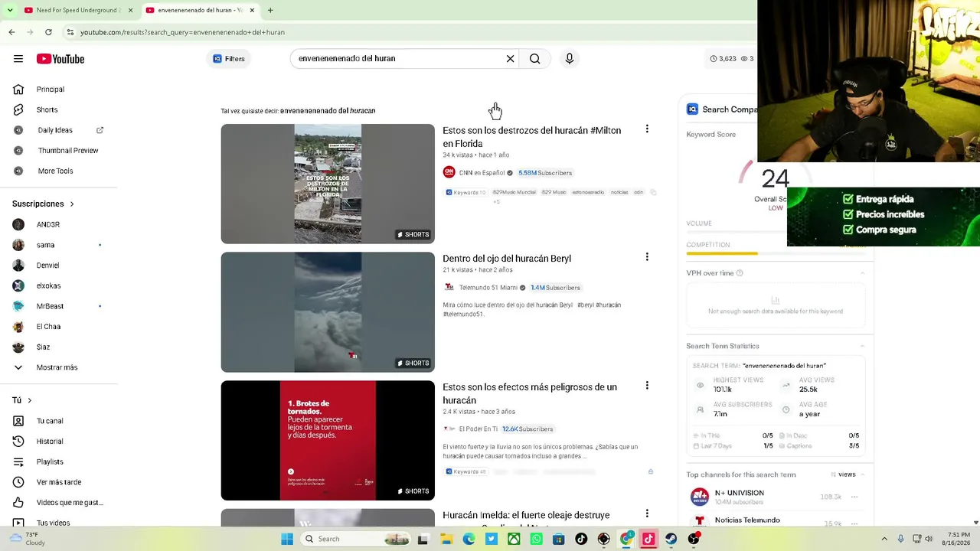
Task: Open Historial in the sidebar
Action: [50, 442]
